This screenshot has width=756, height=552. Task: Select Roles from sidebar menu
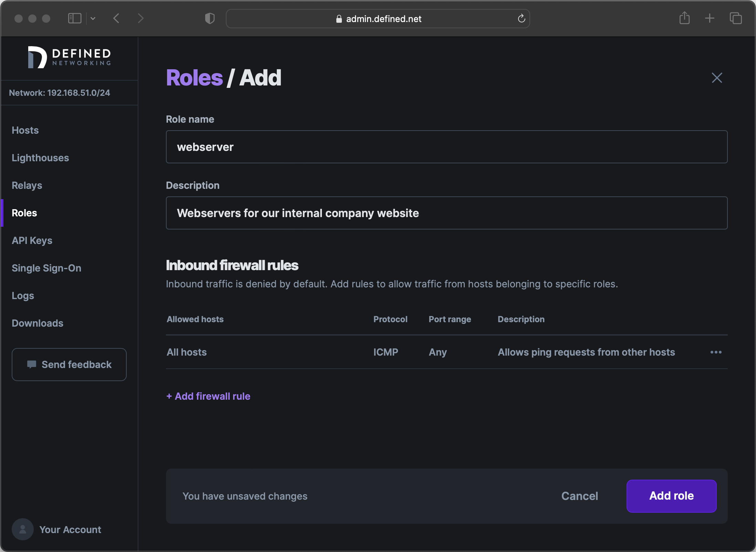pyautogui.click(x=23, y=213)
